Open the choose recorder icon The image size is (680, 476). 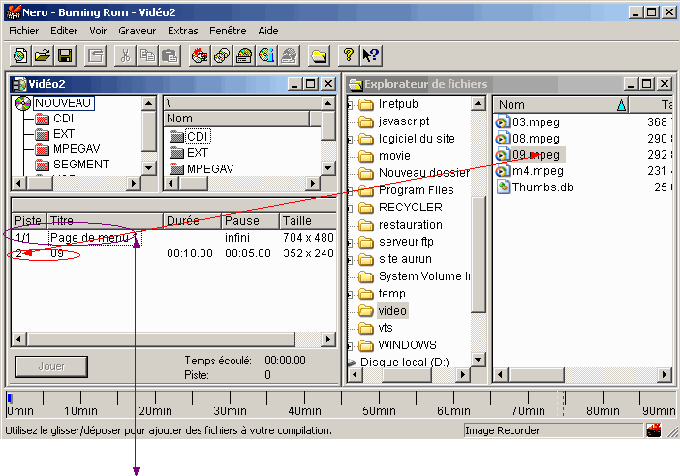[245, 56]
